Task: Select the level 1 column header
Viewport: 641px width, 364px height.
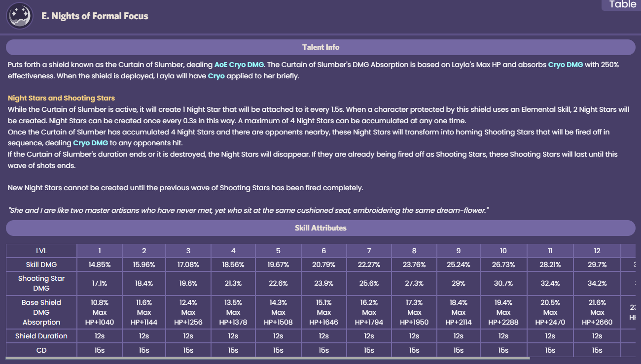Action: pyautogui.click(x=99, y=250)
